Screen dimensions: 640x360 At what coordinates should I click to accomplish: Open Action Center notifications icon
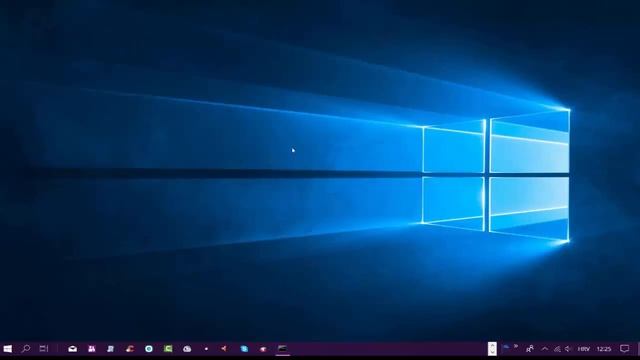point(624,349)
